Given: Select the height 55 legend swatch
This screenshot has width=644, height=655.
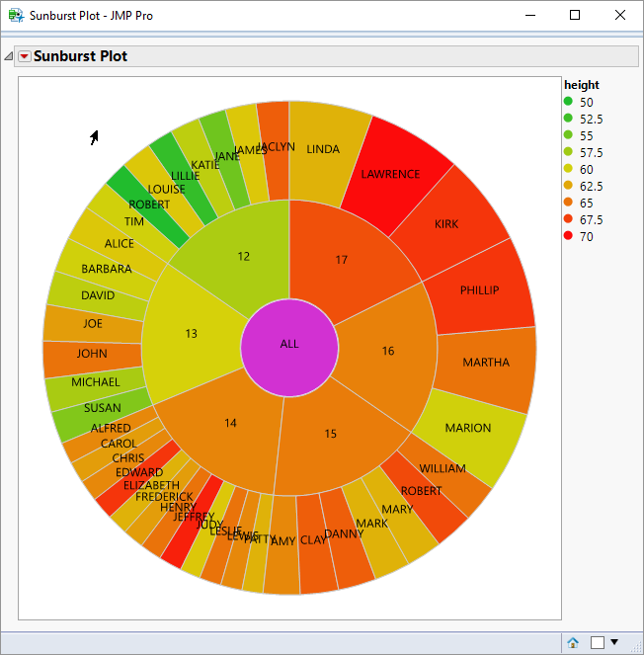Looking at the screenshot, I should tap(568, 134).
